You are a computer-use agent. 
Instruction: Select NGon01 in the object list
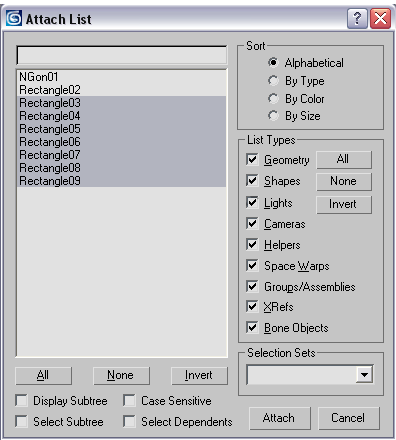click(122, 77)
